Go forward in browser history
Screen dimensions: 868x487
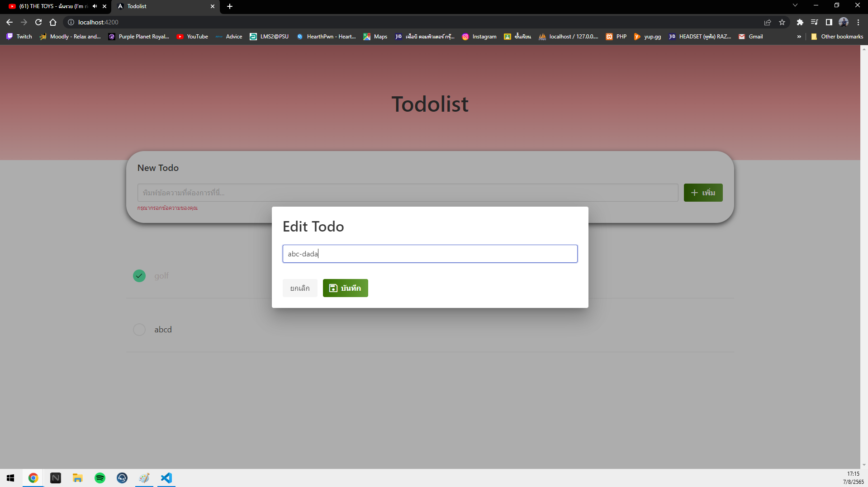tap(24, 22)
